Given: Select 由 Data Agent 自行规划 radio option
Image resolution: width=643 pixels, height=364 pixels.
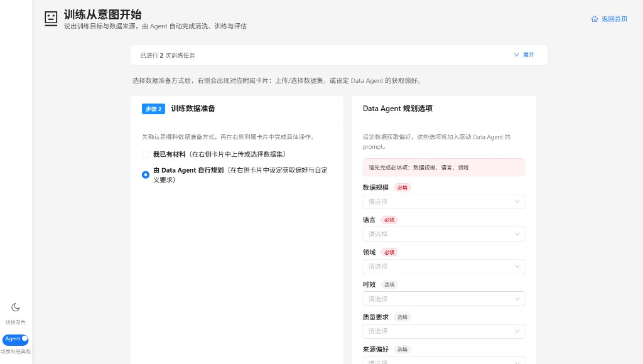Looking at the screenshot, I should point(146,174).
